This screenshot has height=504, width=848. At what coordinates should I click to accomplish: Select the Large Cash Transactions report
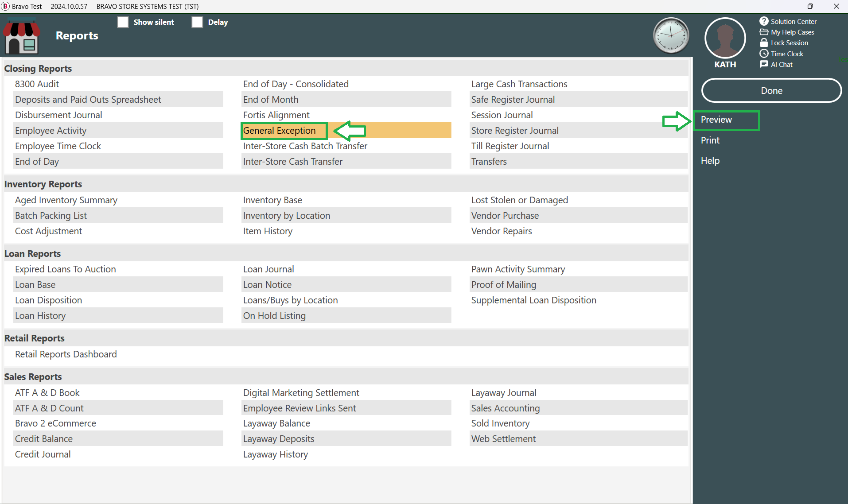tap(579, 84)
